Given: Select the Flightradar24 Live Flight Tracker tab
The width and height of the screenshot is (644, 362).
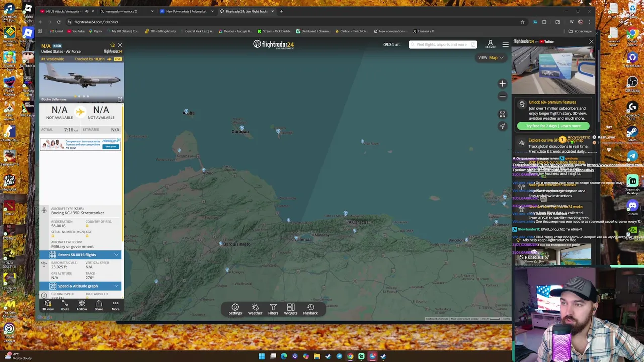Looking at the screenshot, I should click(x=247, y=11).
